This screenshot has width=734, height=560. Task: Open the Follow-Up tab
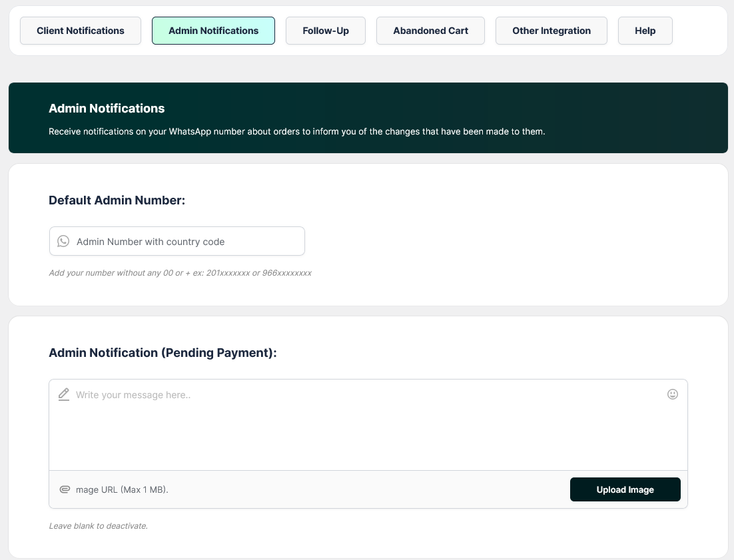click(326, 31)
